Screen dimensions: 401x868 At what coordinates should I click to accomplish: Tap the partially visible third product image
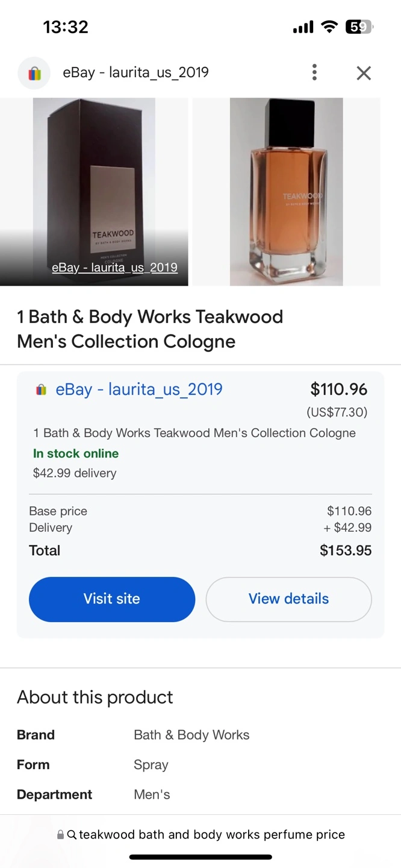[x=391, y=192]
